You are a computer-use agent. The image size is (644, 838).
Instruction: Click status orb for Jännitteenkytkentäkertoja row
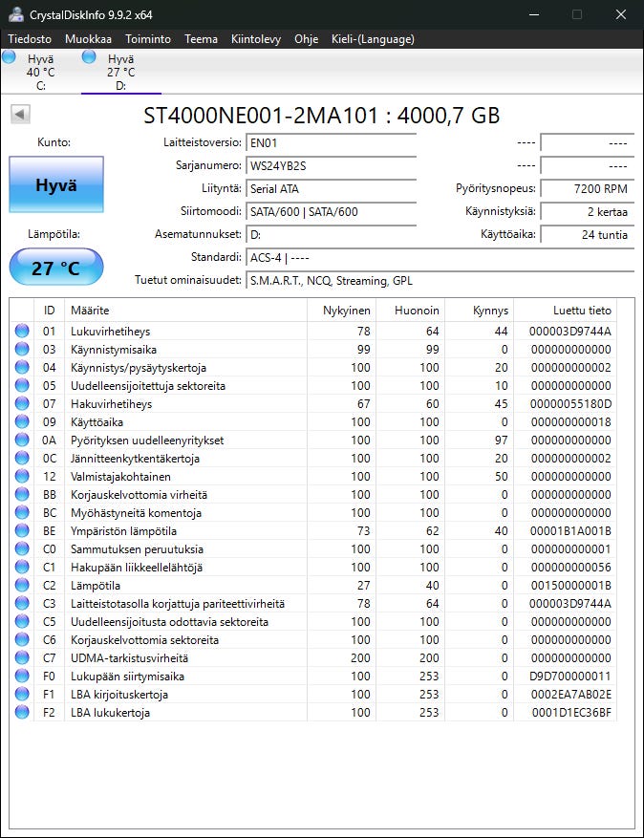click(22, 458)
